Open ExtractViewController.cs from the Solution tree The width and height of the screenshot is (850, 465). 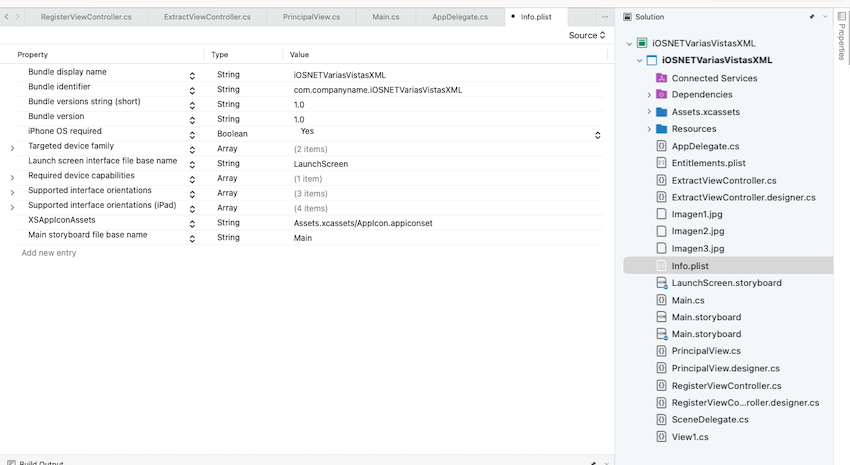(x=724, y=180)
